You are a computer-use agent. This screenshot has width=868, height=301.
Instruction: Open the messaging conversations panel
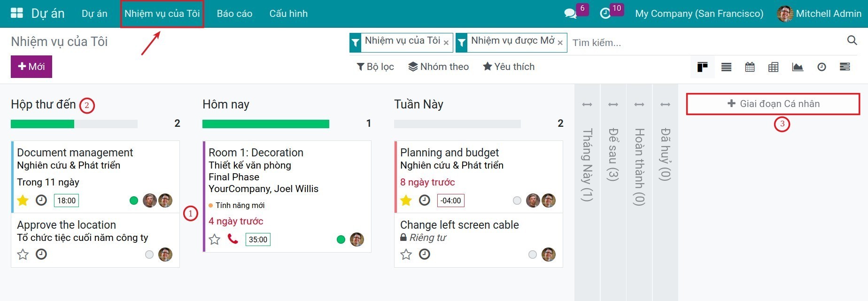571,13
